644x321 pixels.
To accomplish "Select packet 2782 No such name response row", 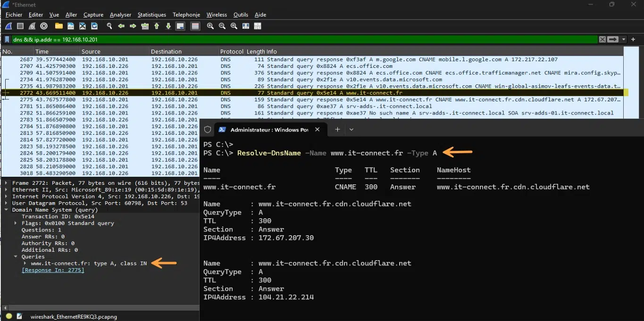I will [x=312, y=113].
